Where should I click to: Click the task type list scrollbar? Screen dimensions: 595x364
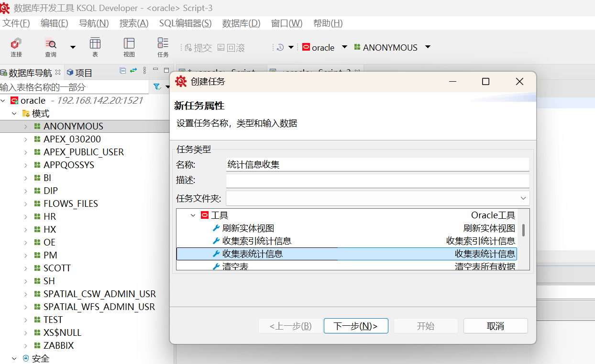tap(524, 230)
